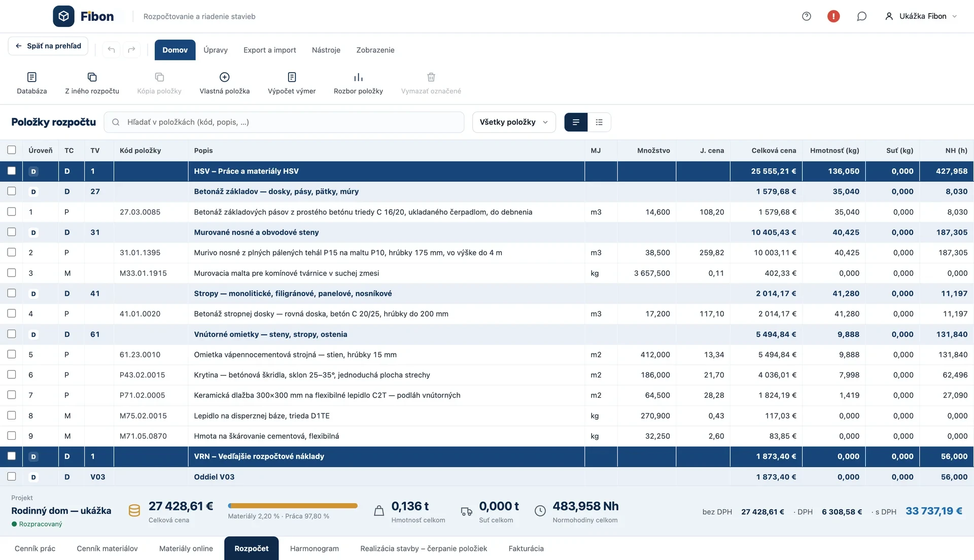
Task: Click the undo arrow icon
Action: (111, 50)
